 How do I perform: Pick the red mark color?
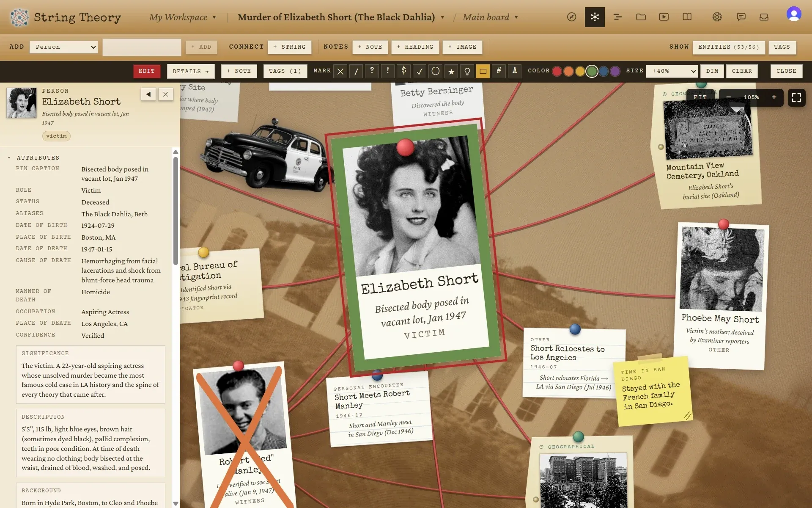(557, 71)
